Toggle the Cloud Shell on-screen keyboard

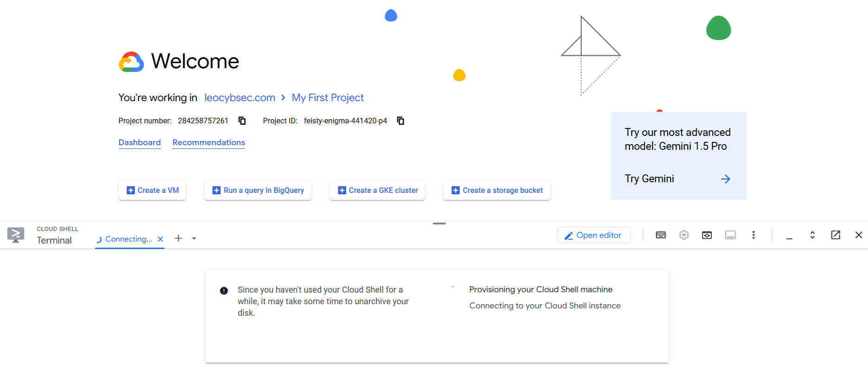[661, 235]
